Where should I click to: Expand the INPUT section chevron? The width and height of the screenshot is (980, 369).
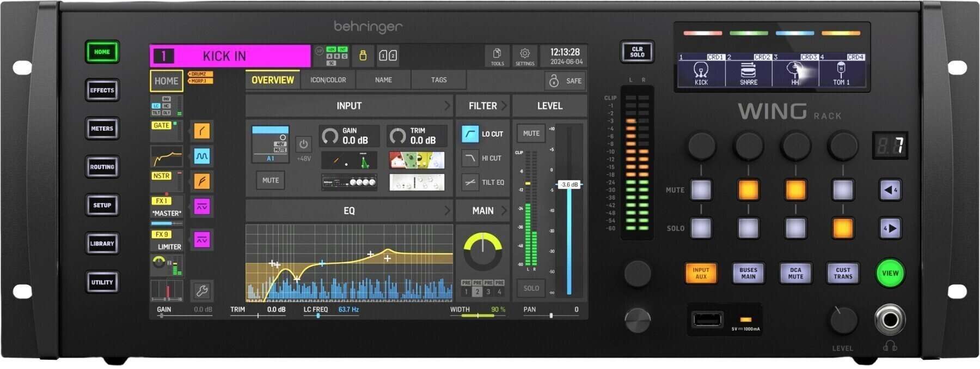447,106
